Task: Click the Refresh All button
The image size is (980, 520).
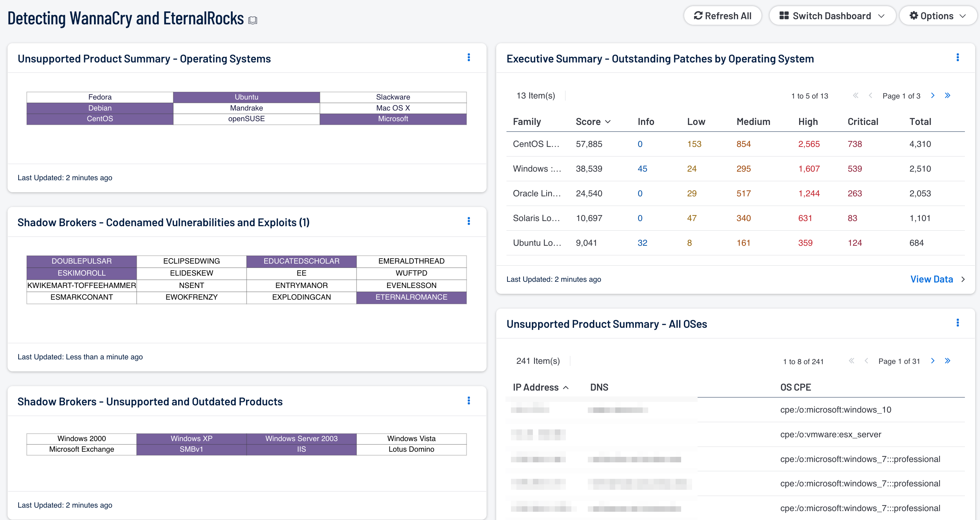Action: 722,16
